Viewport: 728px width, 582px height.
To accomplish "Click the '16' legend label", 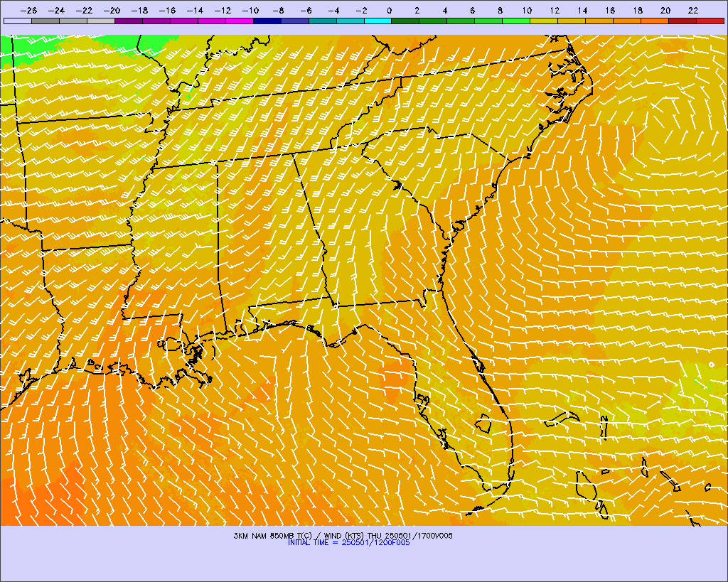I will (x=610, y=10).
